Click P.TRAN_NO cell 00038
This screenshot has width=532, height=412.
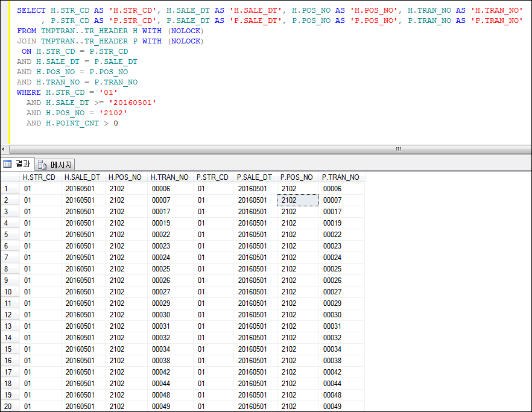(x=341, y=361)
